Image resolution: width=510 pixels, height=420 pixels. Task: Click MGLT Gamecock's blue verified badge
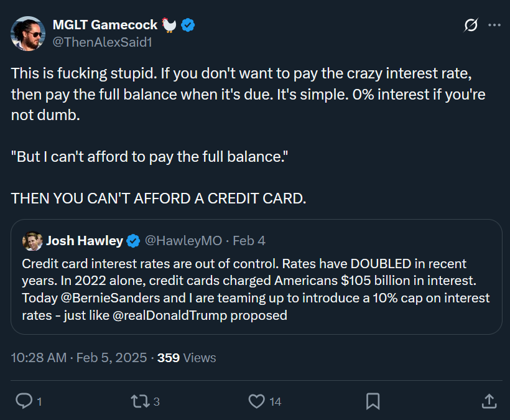188,25
